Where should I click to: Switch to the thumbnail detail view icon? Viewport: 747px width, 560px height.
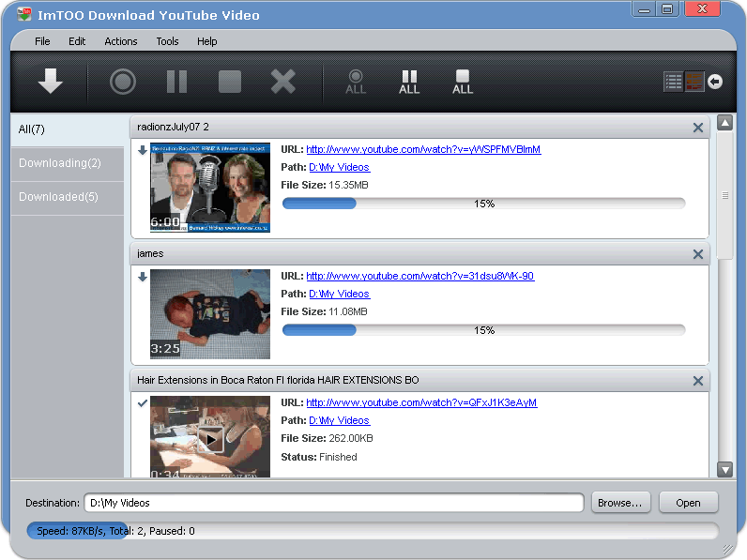tap(694, 82)
